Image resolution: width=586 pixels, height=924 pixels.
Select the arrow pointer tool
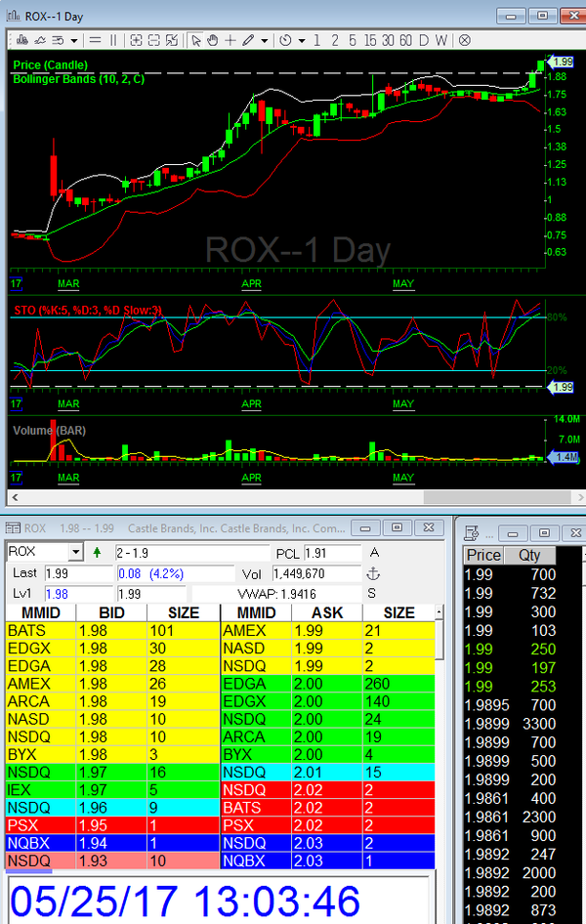(x=196, y=40)
